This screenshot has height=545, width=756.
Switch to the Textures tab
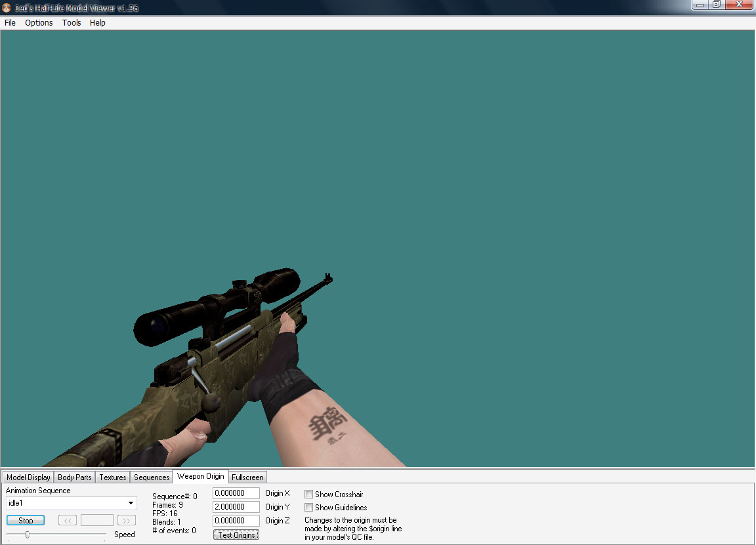tap(113, 477)
